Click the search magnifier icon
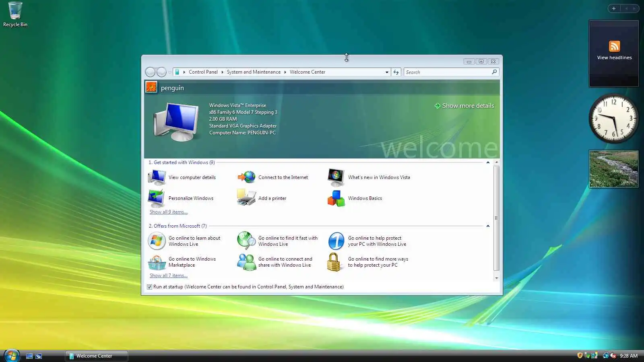This screenshot has width=644, height=362. 494,72
